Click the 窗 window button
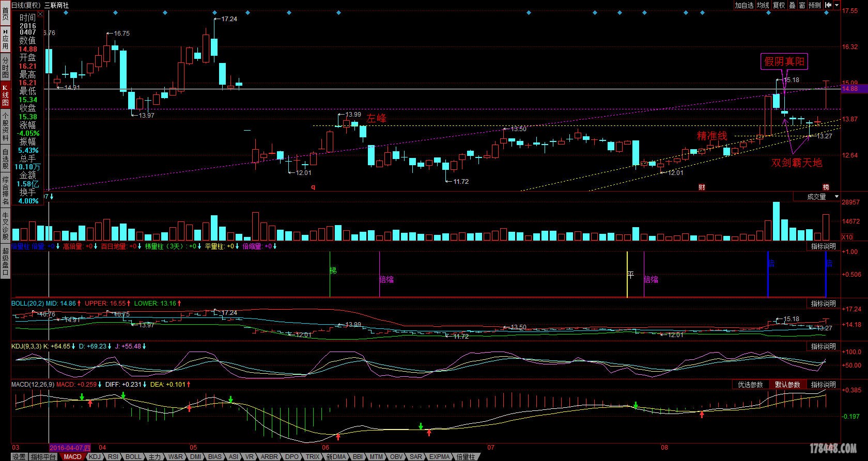 (x=802, y=5)
